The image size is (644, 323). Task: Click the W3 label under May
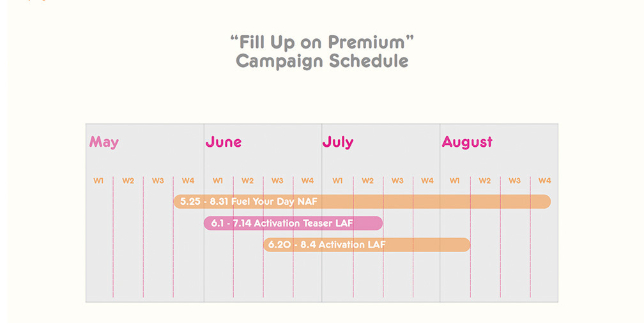[x=158, y=181]
